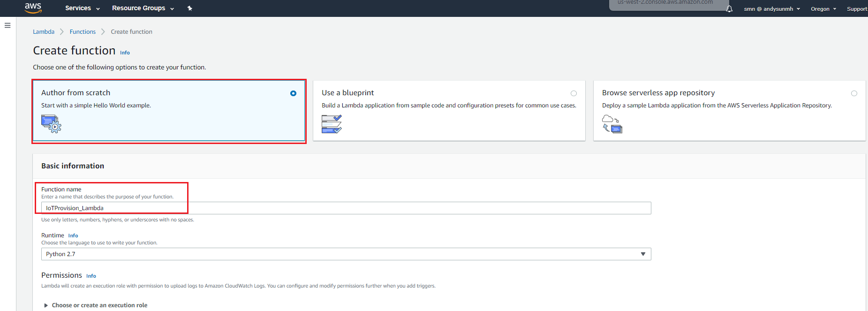Click the 'Use a blueprint' card title
This screenshot has height=311, width=868.
(x=348, y=93)
